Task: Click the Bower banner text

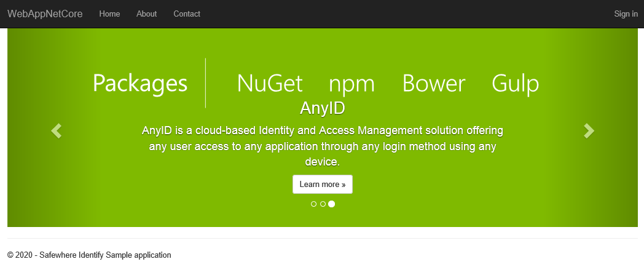Action: 434,84
